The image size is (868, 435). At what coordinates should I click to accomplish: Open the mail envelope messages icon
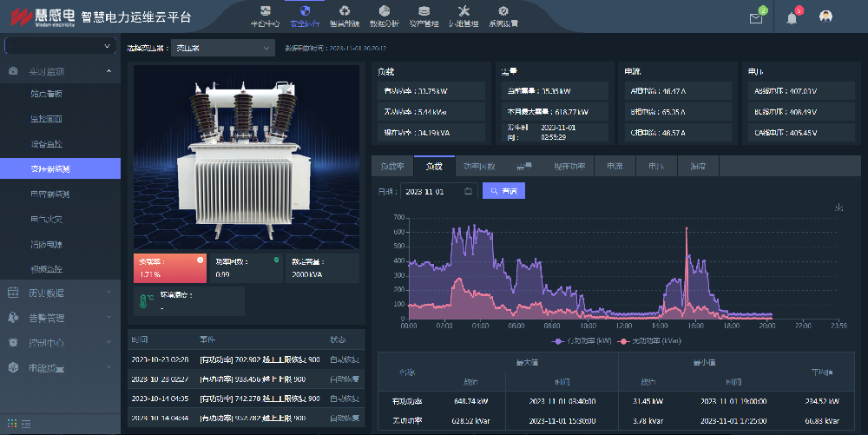[x=755, y=18]
